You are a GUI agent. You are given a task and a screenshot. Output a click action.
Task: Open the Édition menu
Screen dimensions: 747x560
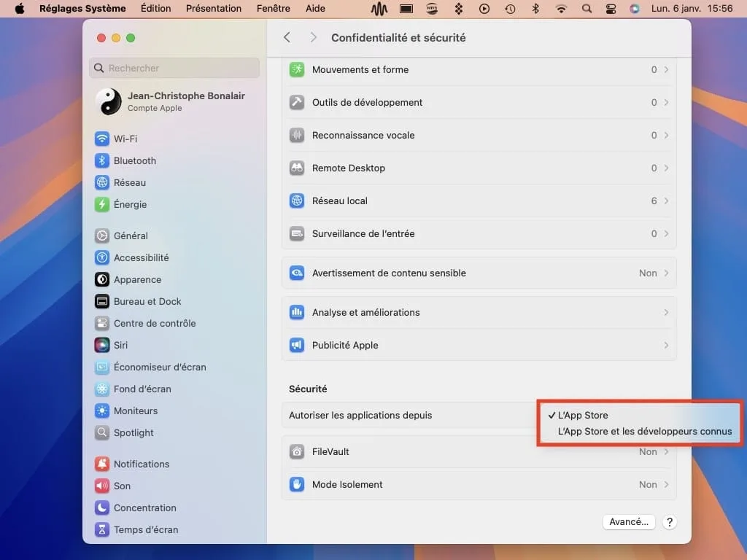(x=156, y=9)
